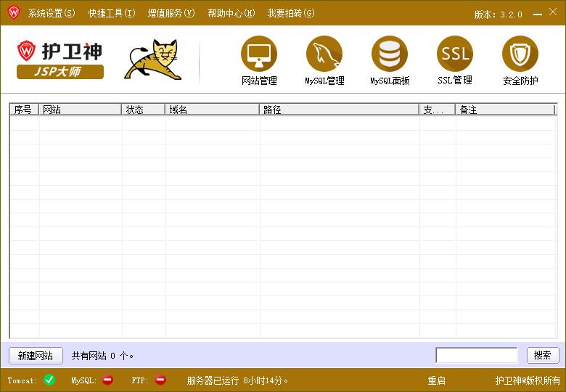Click the Tomcat cat logo
Screen dimensions: 566x392
(x=153, y=60)
